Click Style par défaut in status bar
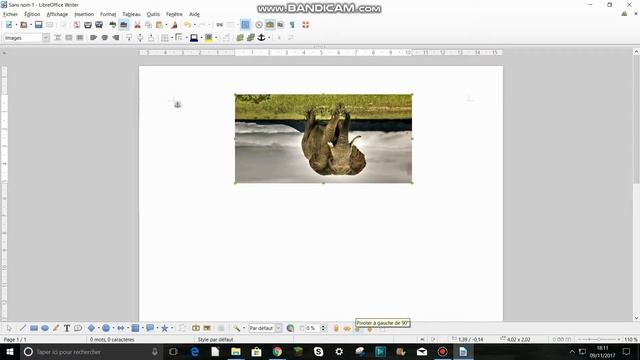Screen dimensions: 640x360 point(216,339)
